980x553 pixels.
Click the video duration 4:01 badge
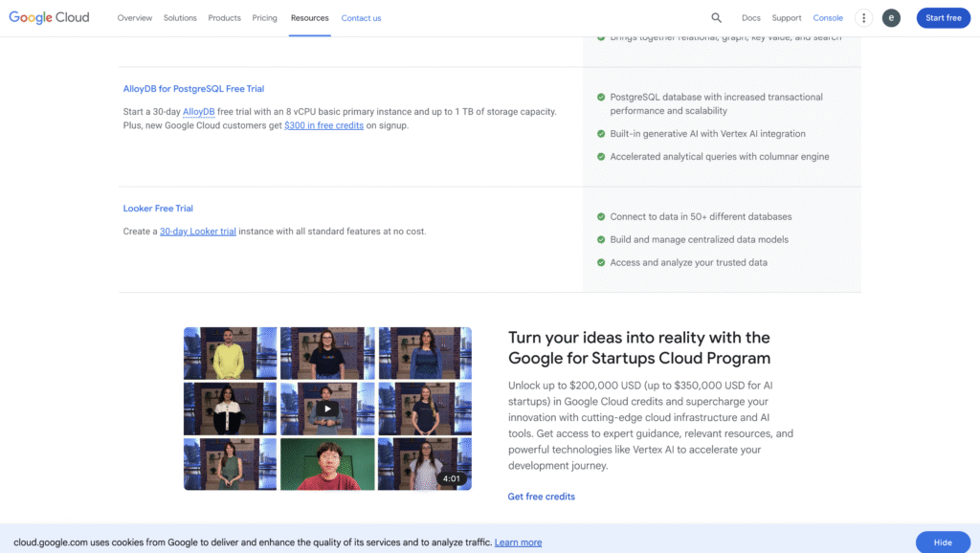(x=452, y=478)
